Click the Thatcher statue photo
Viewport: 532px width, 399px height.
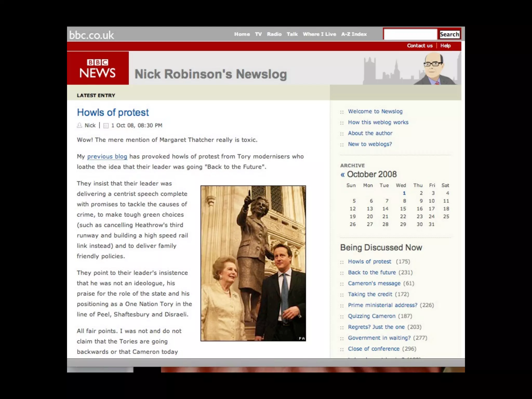coord(253,263)
